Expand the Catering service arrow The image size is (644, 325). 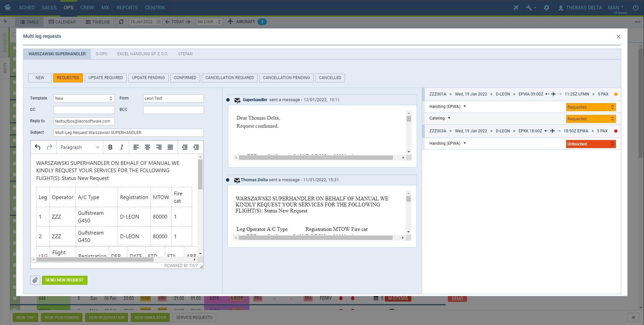449,118
